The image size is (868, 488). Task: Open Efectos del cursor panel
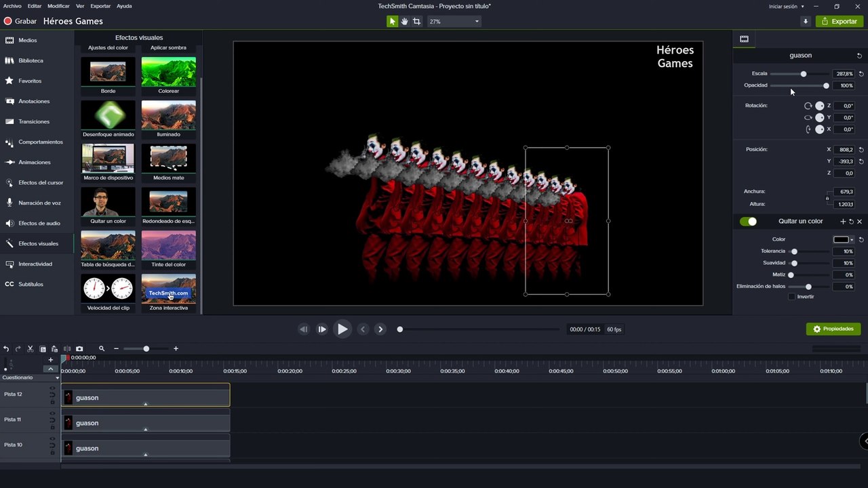(37, 182)
